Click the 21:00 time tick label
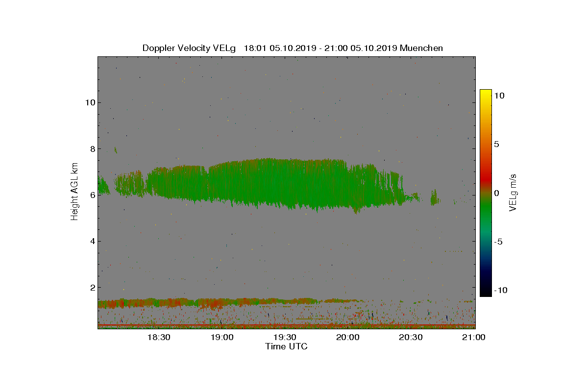 [474, 337]
